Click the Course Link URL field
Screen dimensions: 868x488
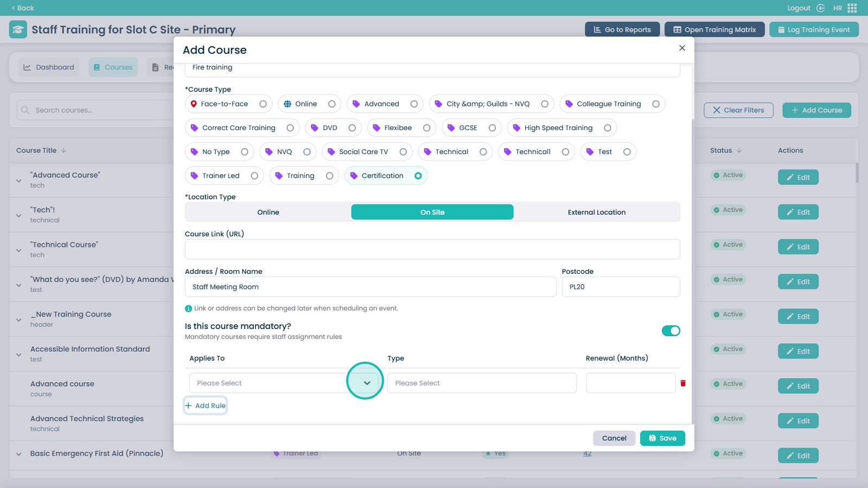click(432, 249)
